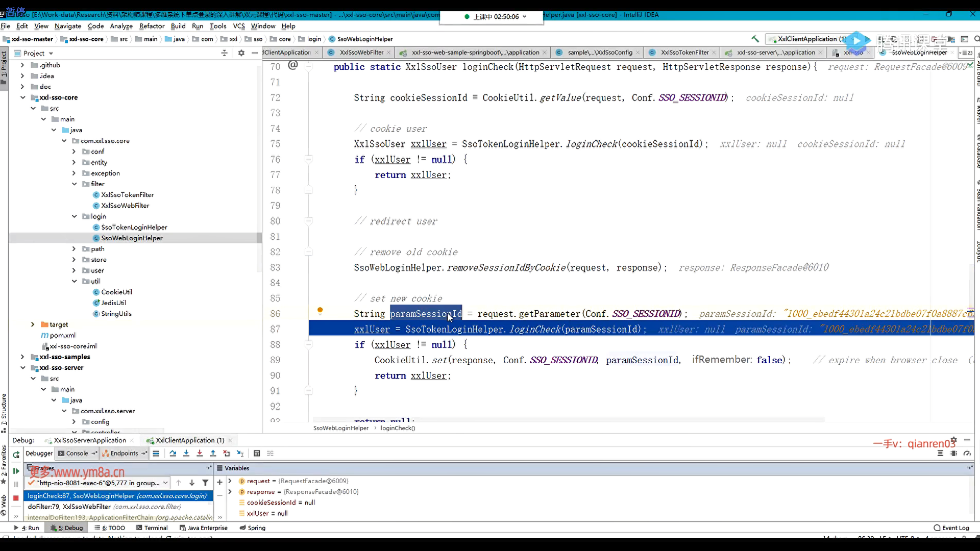Click red Stop debug icon
The height and width of the screenshot is (551, 980).
point(16,498)
